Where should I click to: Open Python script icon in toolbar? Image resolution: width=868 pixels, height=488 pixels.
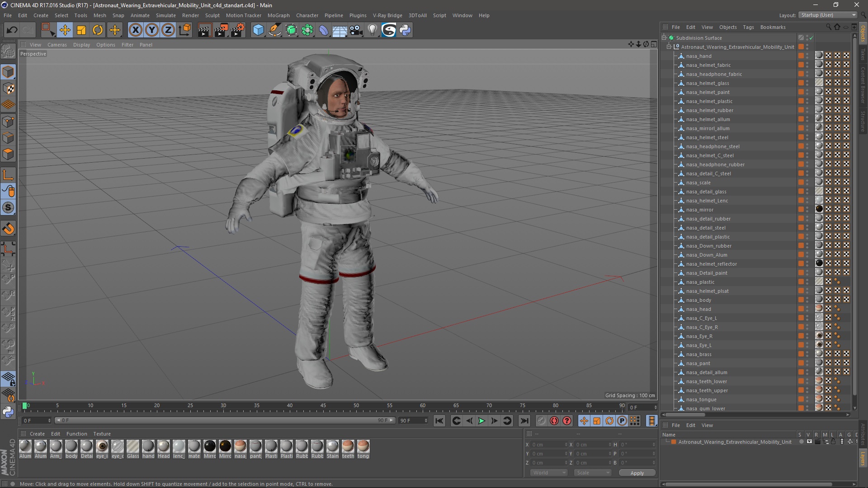[405, 30]
